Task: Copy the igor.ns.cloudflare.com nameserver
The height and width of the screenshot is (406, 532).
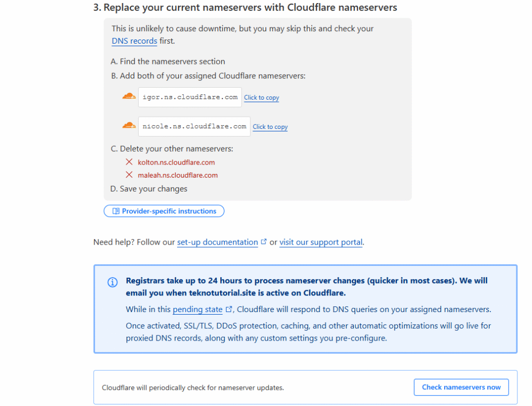Action: coord(261,98)
